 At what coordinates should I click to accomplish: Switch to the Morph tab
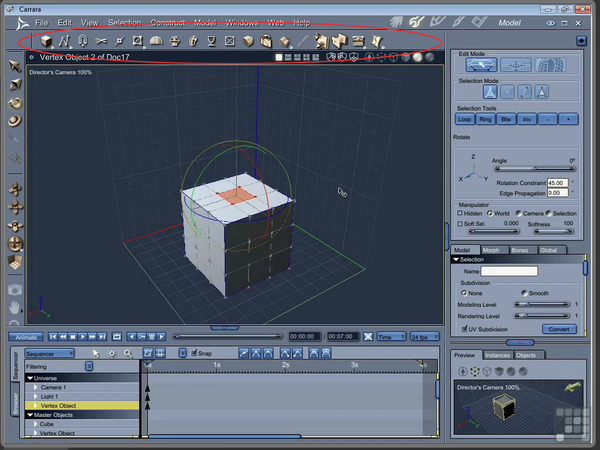tap(491, 250)
